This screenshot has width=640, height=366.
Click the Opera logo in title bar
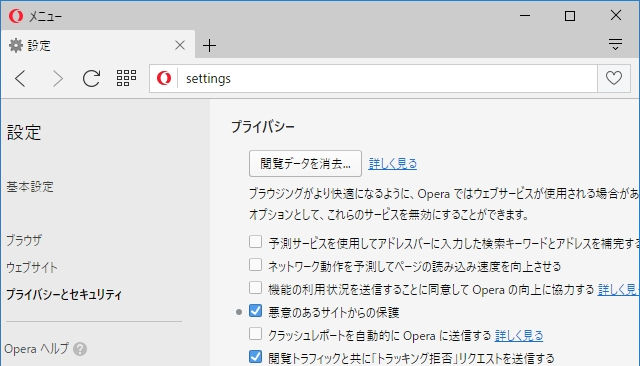point(16,16)
